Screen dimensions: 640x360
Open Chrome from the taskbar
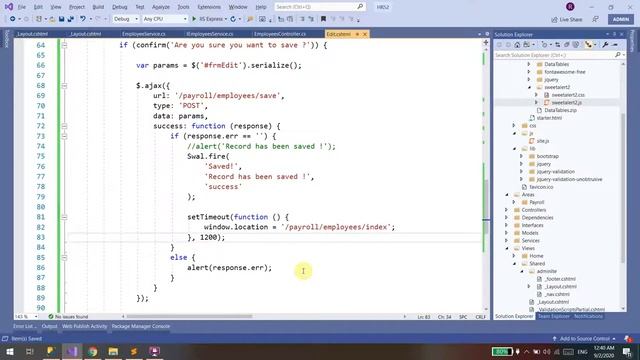pos(93,351)
